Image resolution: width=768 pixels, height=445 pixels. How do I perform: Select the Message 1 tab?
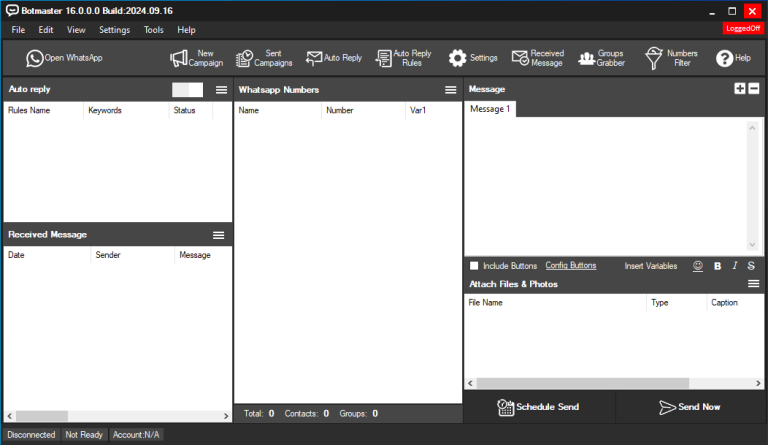point(490,109)
